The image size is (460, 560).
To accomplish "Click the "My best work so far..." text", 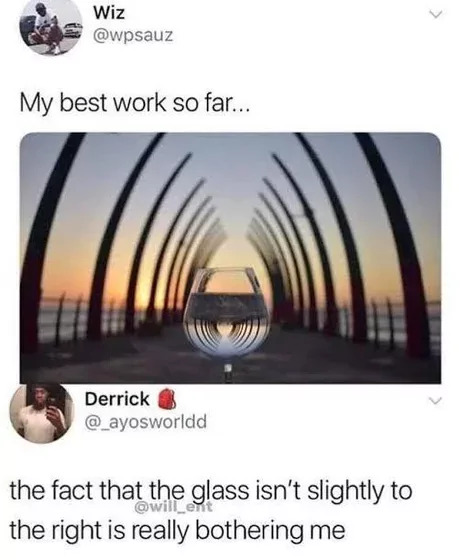I will point(133,104).
